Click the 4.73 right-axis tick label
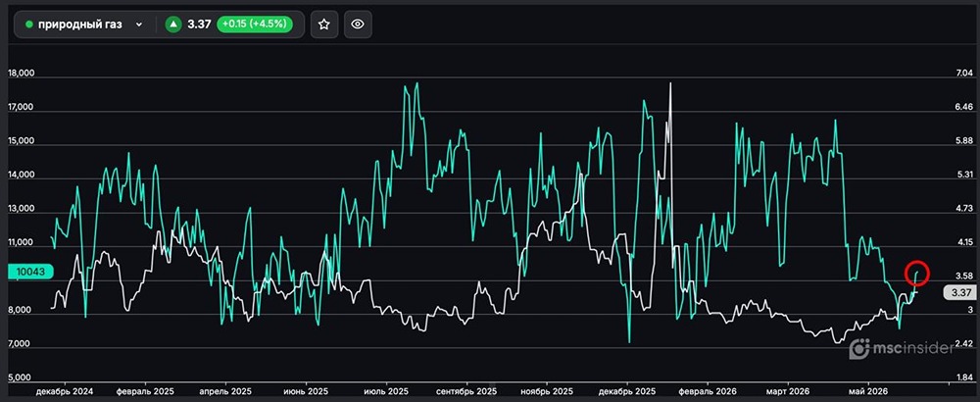 tap(964, 208)
